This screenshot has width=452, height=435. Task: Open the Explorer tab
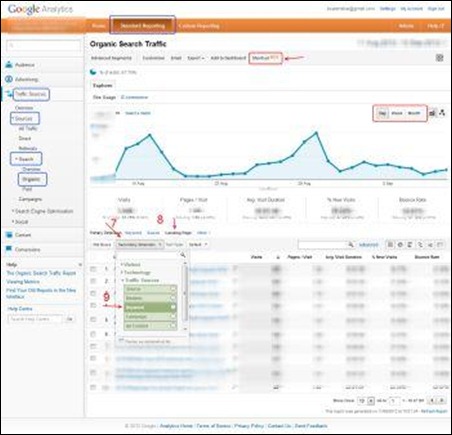(103, 86)
